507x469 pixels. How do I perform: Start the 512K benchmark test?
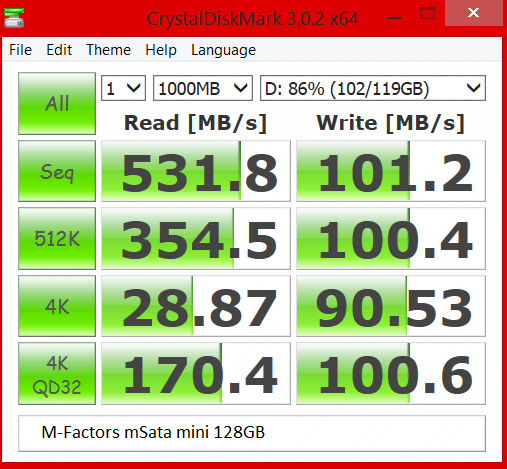tap(57, 238)
